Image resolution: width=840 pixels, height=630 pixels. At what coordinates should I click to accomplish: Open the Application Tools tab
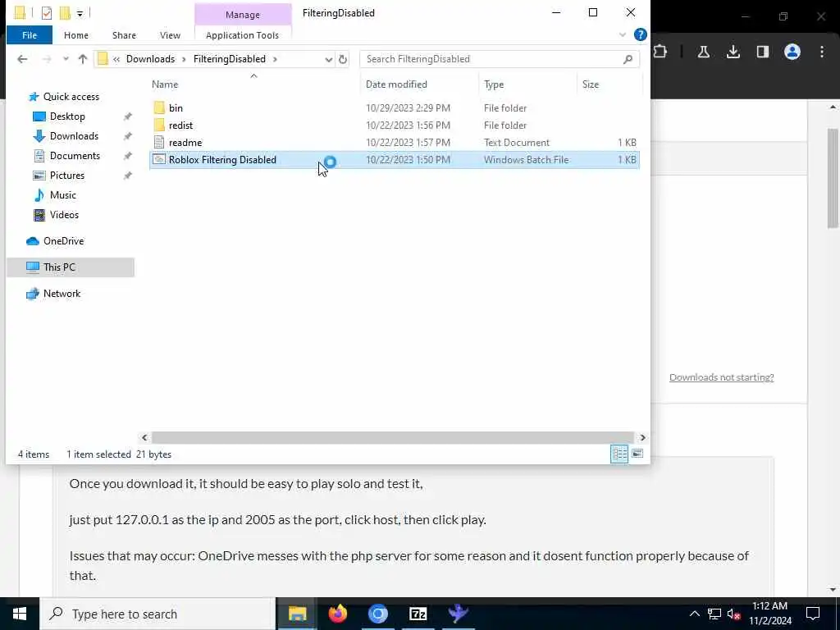(x=242, y=35)
